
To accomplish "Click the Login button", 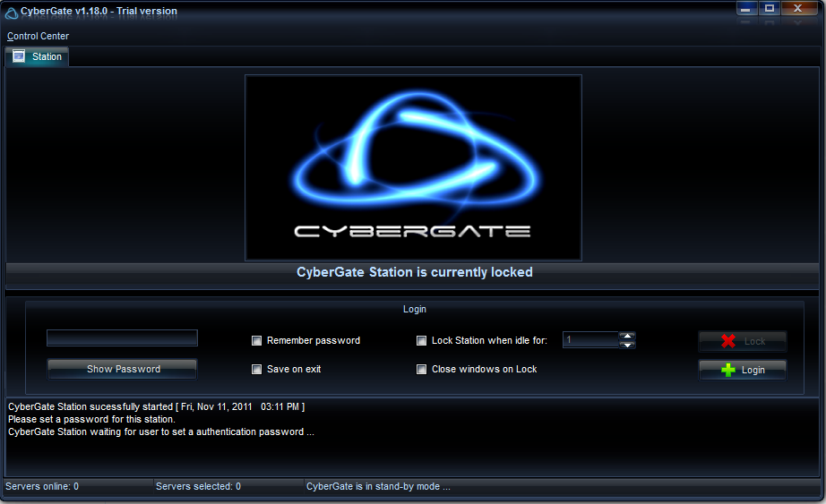I will (743, 370).
